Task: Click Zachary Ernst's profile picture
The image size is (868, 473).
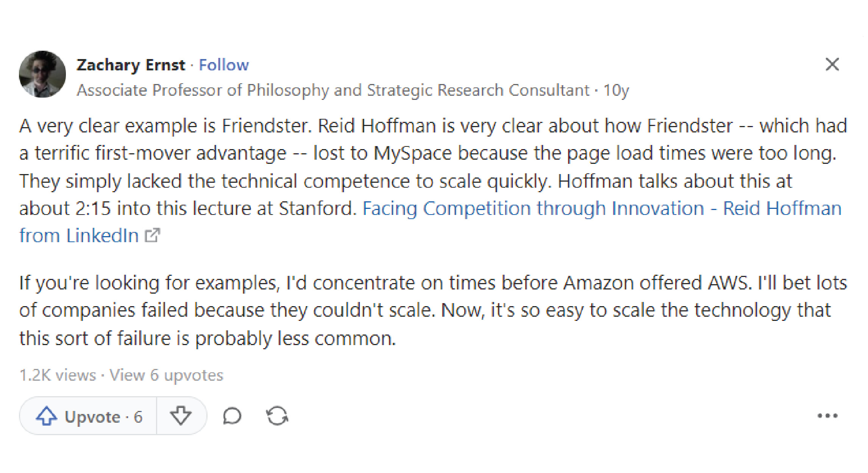Action: click(x=42, y=74)
